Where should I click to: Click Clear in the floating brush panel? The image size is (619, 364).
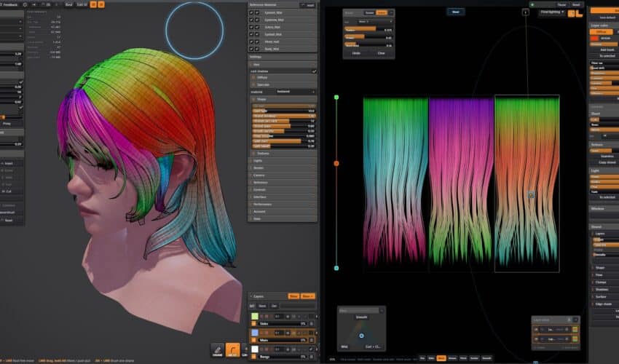coord(381,53)
